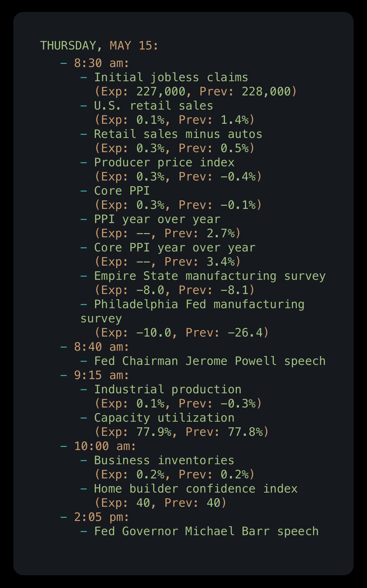Click the Core PPI entry
Viewport: 367px width, 588px height.
[x=122, y=191]
